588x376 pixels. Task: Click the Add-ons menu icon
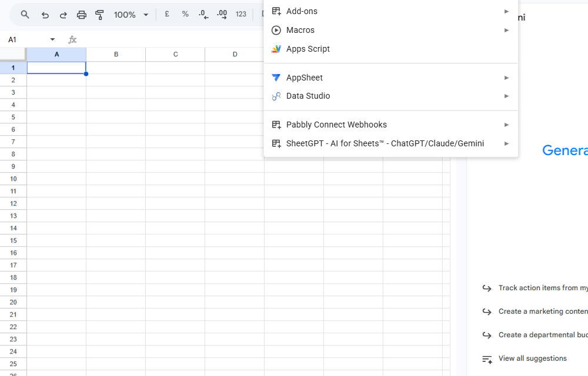[276, 11]
